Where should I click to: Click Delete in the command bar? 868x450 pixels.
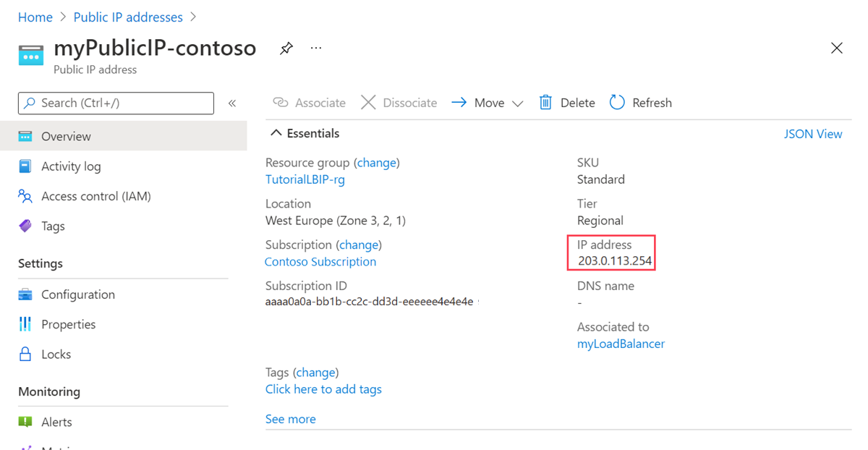(x=567, y=102)
